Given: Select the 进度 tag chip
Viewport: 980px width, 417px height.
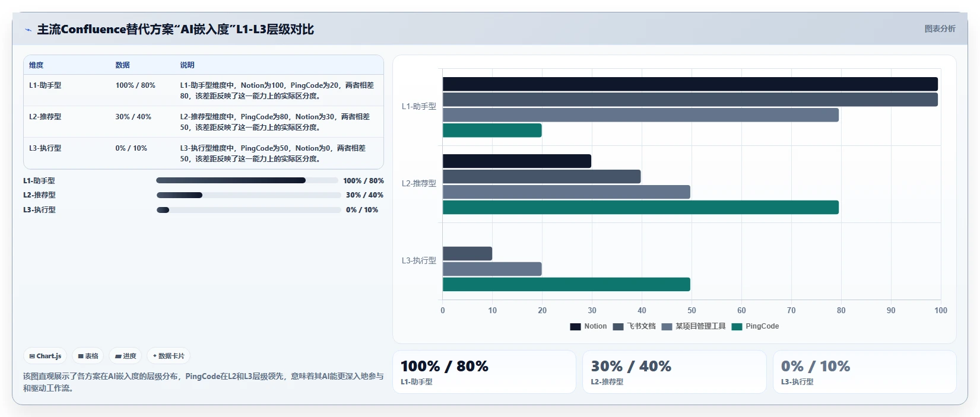Looking at the screenshot, I should pos(125,356).
